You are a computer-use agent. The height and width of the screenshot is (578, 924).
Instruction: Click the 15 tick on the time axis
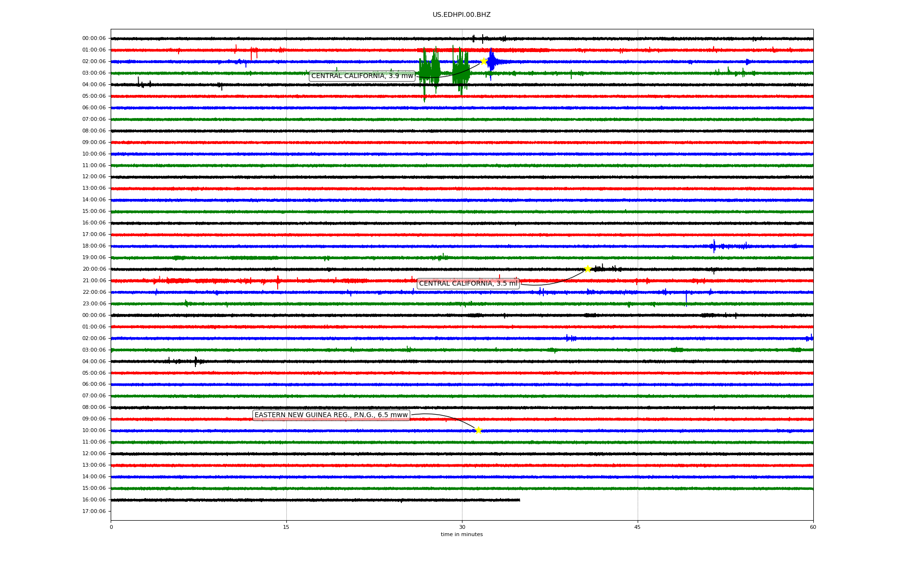(286, 527)
